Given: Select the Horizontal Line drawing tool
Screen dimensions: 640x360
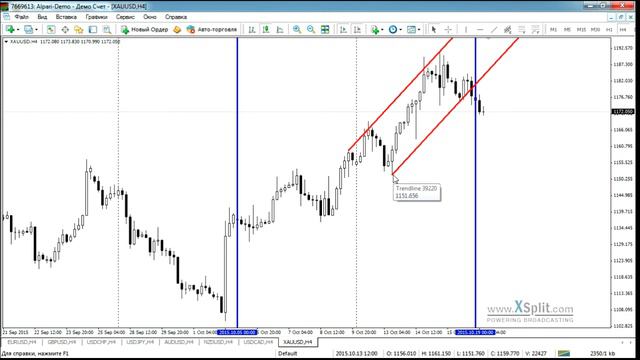Looking at the screenshot, I should (480, 29).
